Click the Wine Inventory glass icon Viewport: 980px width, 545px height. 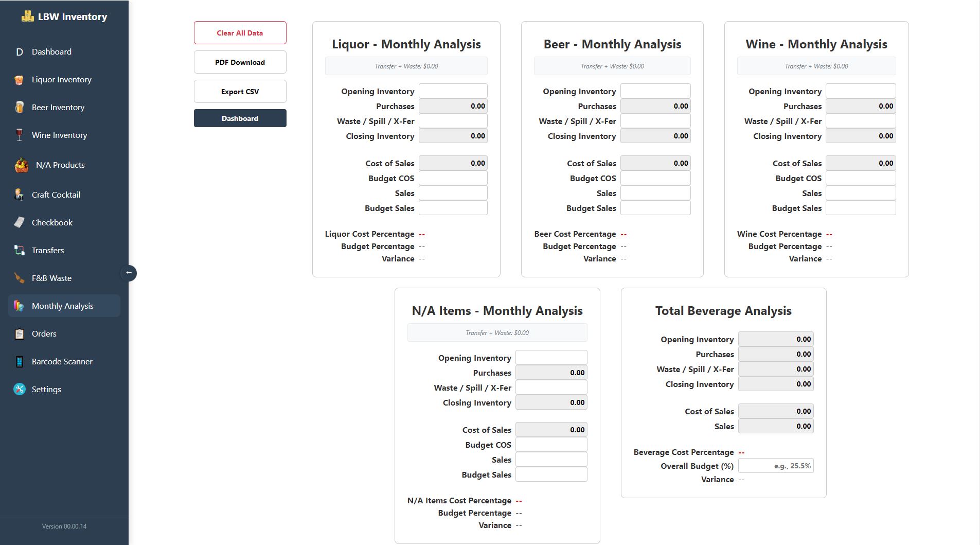coord(19,135)
